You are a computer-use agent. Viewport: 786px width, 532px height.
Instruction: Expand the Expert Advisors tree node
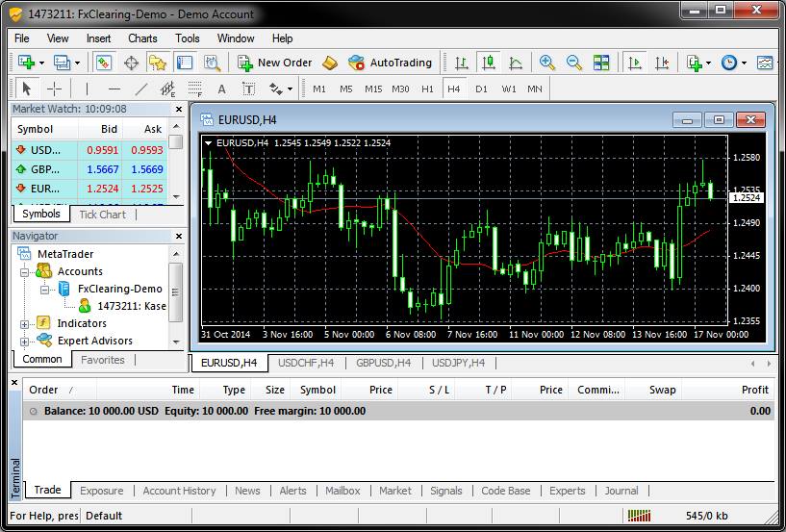24,342
